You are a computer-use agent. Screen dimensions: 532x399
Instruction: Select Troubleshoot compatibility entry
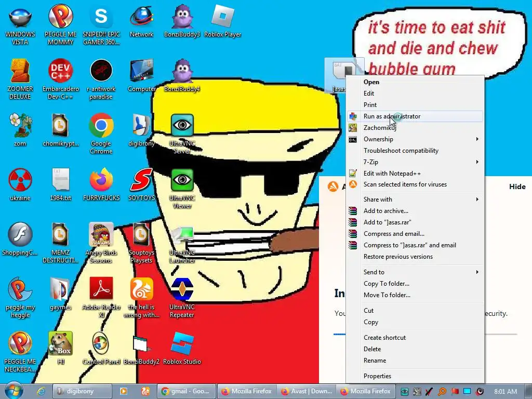415,150
